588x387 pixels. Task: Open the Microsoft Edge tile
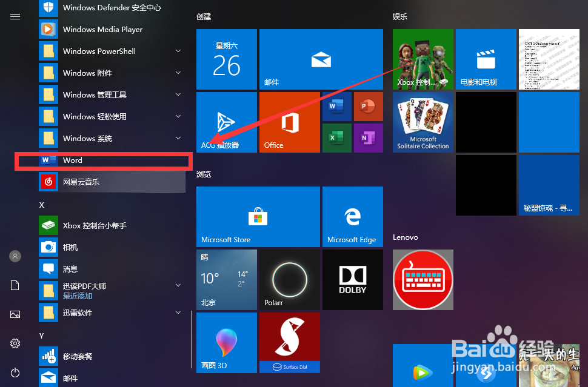tap(353, 217)
